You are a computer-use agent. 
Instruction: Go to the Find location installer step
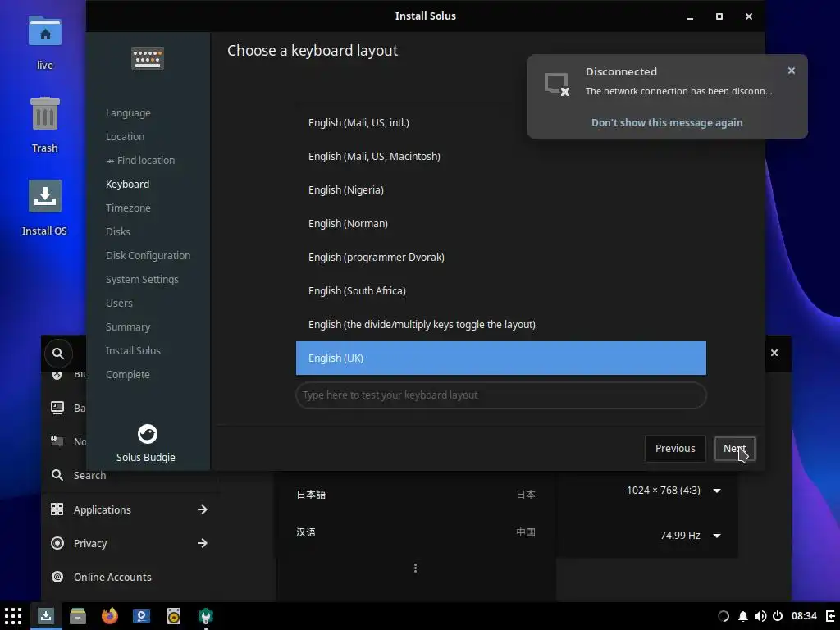[x=140, y=160]
